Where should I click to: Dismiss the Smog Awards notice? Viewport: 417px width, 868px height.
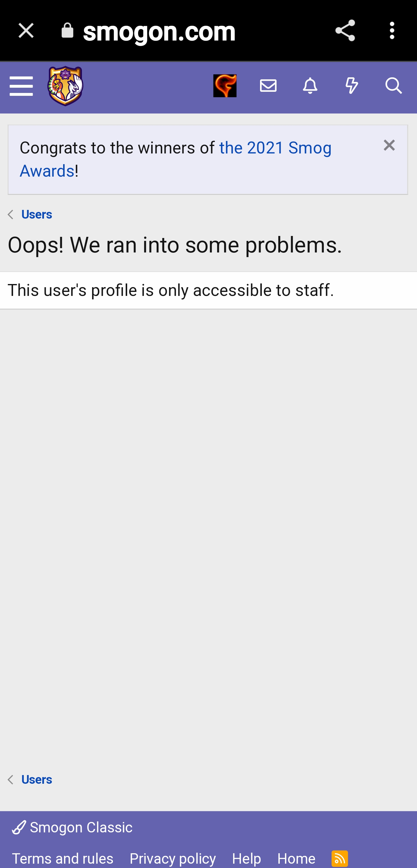tap(389, 145)
